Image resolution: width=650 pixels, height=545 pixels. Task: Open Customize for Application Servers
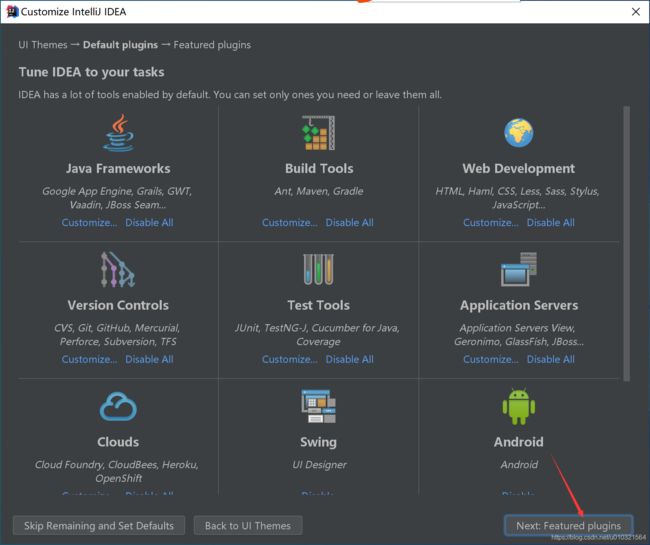490,359
